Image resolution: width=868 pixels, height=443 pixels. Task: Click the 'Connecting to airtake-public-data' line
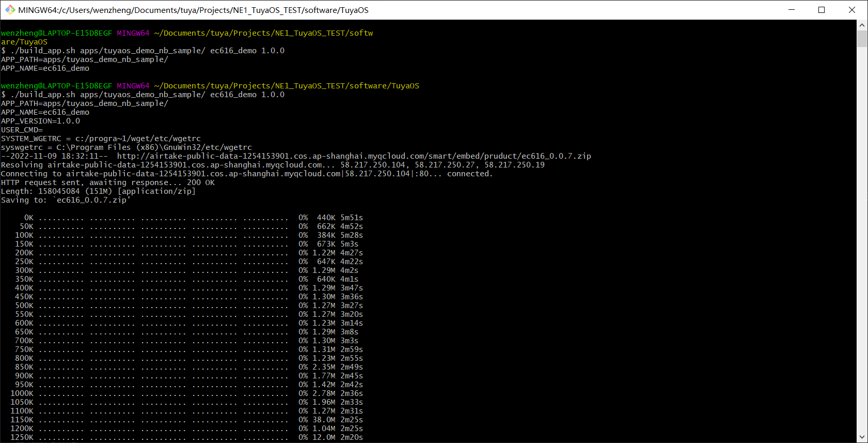click(x=247, y=174)
